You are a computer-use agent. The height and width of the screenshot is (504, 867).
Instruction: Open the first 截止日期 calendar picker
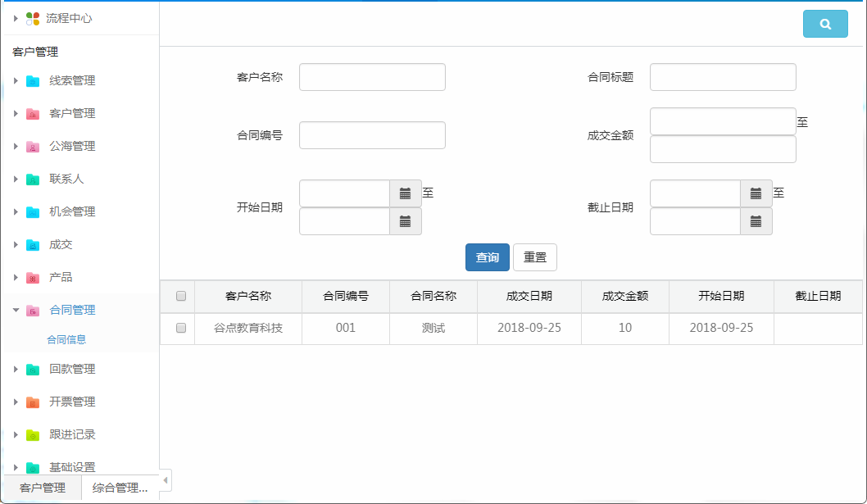[x=756, y=193]
